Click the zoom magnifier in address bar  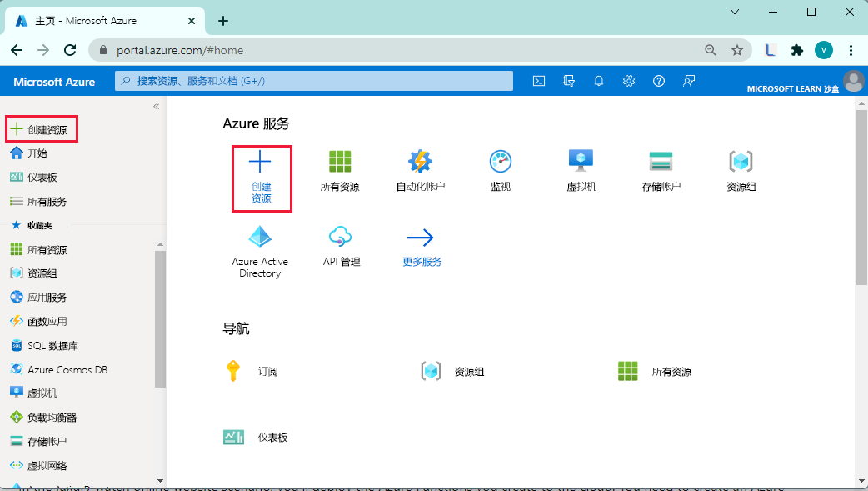pyautogui.click(x=711, y=50)
